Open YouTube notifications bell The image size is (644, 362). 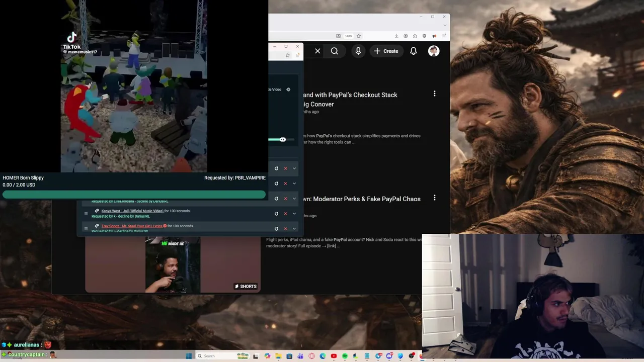[414, 51]
